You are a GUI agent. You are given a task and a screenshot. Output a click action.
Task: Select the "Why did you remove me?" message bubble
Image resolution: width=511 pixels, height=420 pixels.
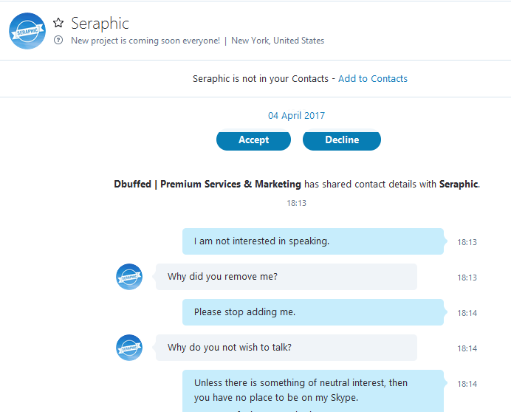click(x=286, y=277)
